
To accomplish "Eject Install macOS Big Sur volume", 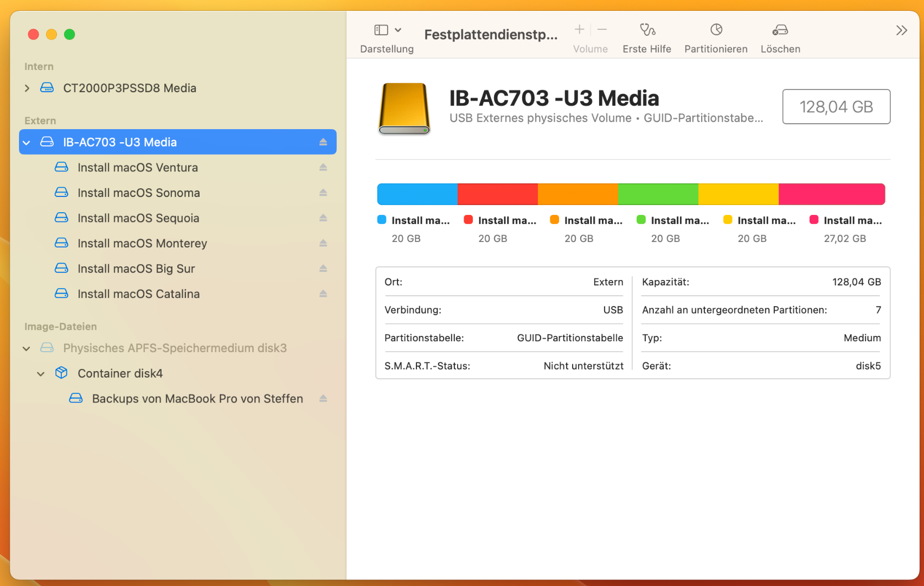I will [x=323, y=269].
